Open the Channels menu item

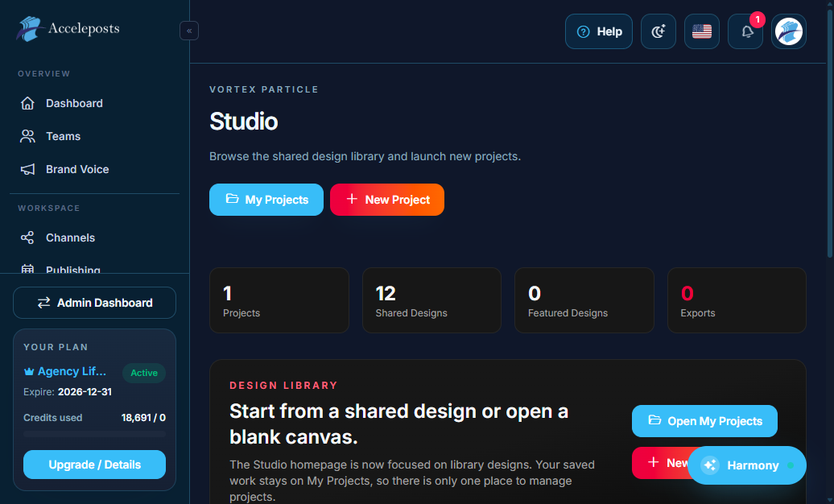coord(95,238)
